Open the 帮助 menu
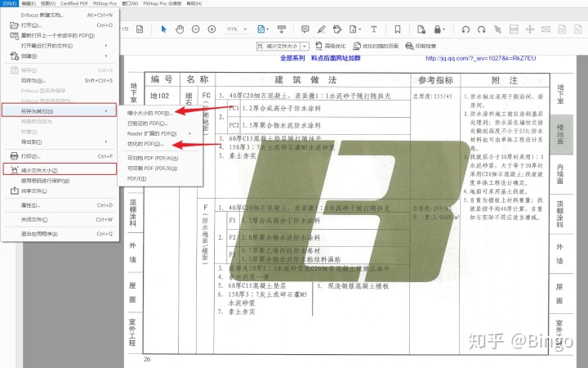 tap(194, 3)
